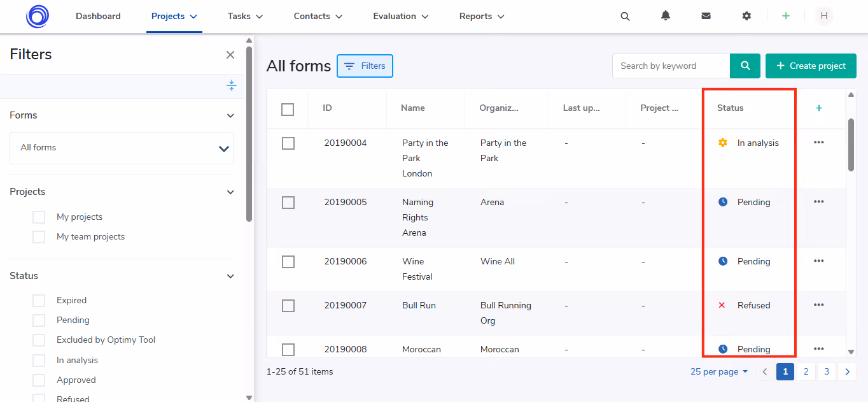Open the 25 per page dropdown
The height and width of the screenshot is (402, 868).
(x=719, y=371)
